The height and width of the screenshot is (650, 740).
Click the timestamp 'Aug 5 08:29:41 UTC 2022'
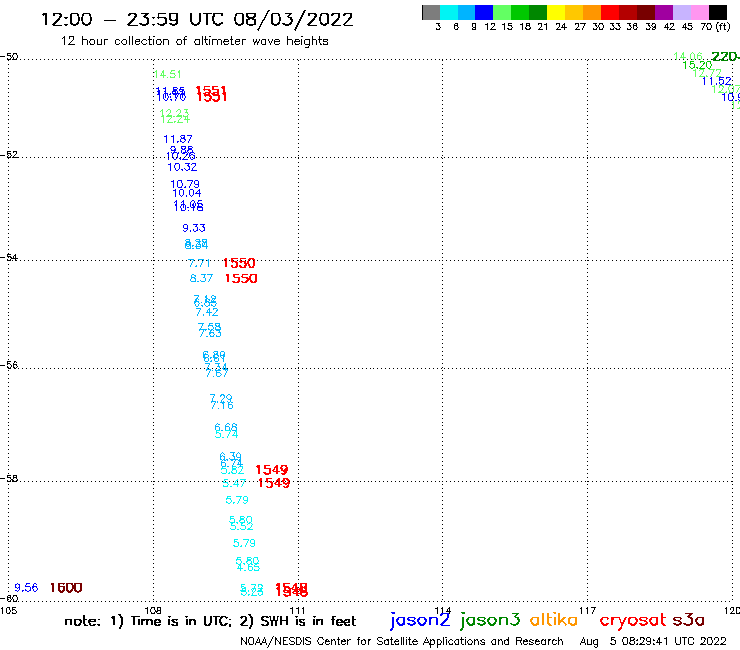click(x=653, y=642)
